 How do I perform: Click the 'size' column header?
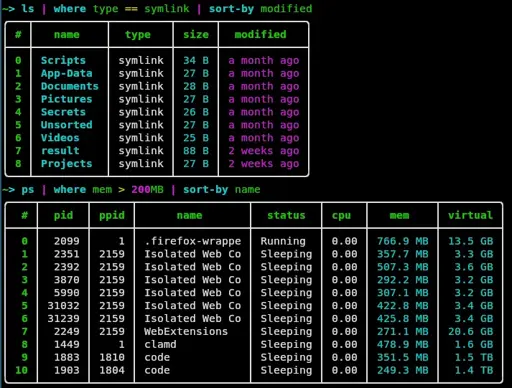196,35
